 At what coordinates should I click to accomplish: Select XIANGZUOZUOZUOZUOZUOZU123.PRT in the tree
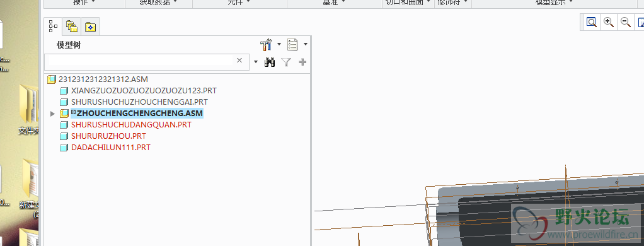coord(144,90)
